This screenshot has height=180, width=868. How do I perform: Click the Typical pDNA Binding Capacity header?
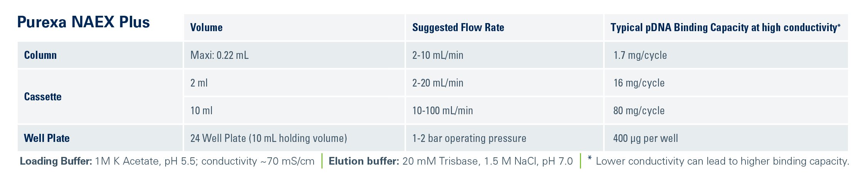coord(726,27)
